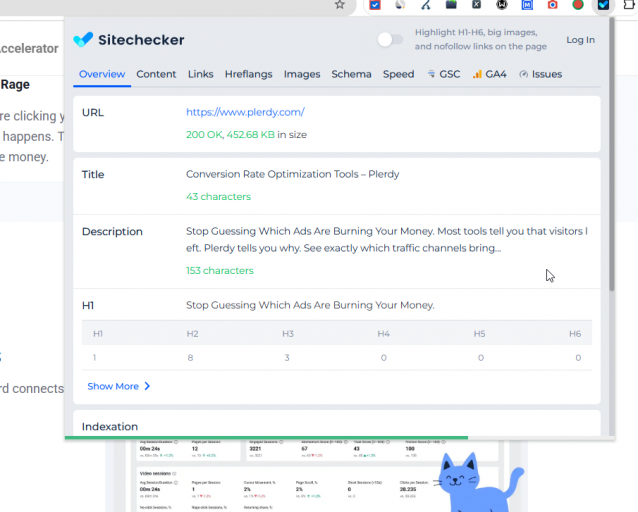This screenshot has width=638, height=512.
Task: Open the GA4 tab
Action: (489, 74)
